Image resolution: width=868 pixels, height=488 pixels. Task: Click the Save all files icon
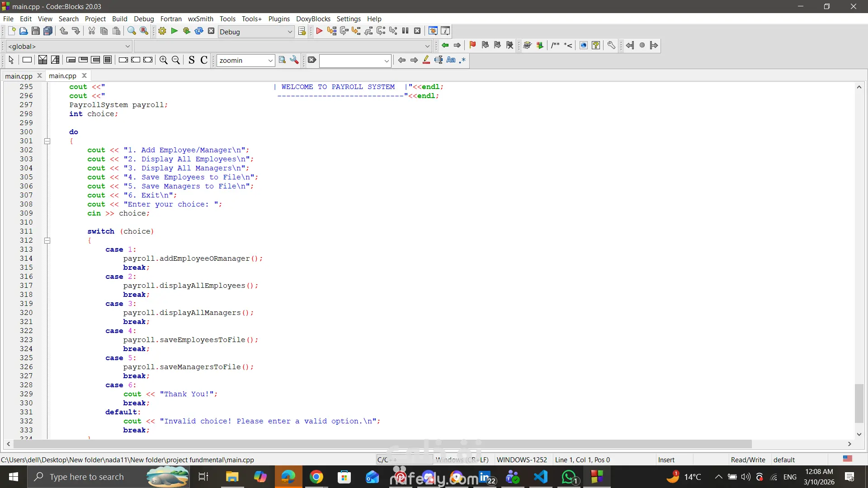tap(48, 31)
